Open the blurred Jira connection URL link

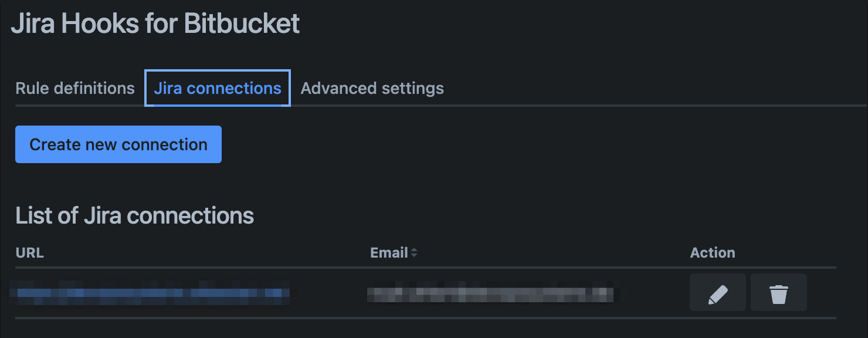[x=152, y=292]
